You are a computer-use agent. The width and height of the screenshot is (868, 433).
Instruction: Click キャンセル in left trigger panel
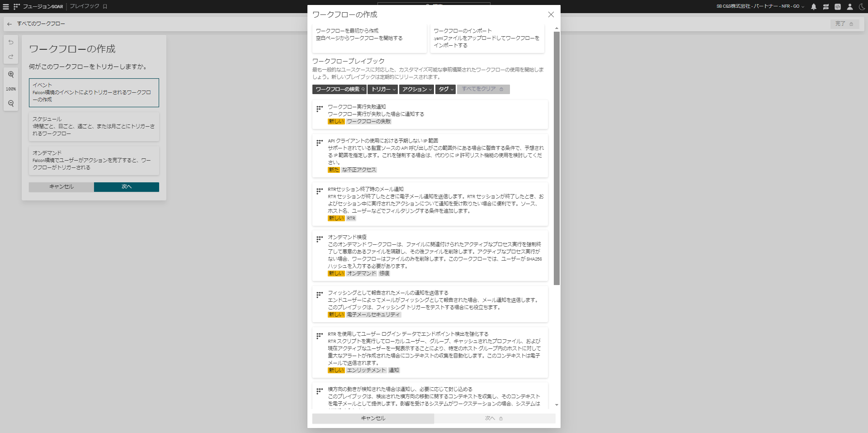click(61, 187)
